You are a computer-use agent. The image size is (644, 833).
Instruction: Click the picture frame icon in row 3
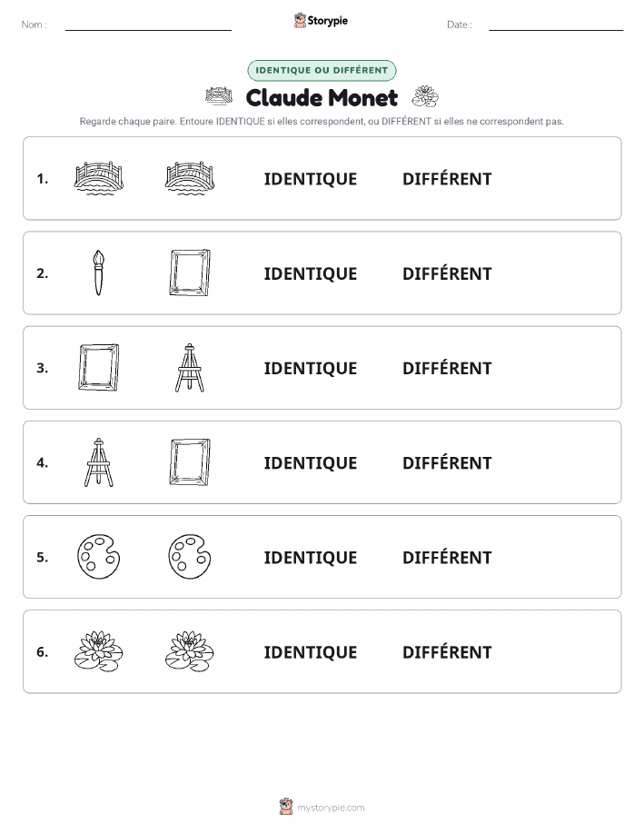point(98,368)
